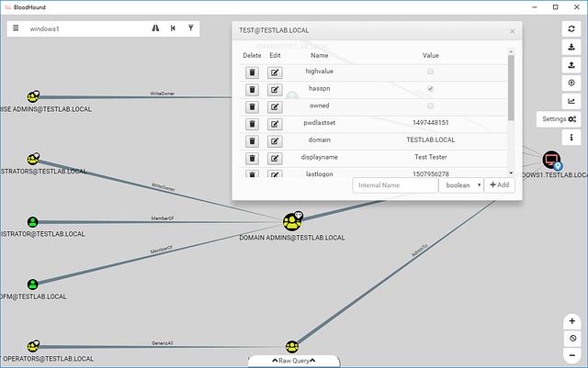588x368 pixels.
Task: Click the Change Layout chart icon
Action: click(571, 101)
